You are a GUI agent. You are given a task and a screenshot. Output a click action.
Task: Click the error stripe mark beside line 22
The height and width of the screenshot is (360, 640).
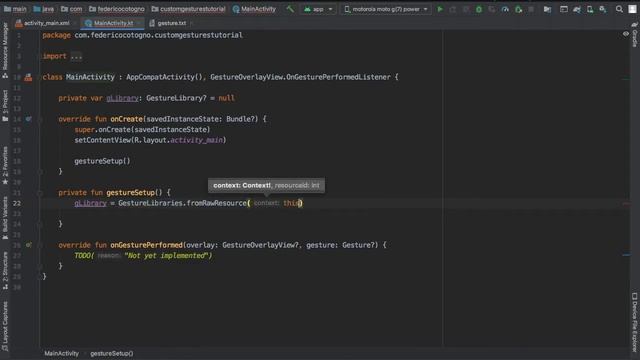coord(627,203)
